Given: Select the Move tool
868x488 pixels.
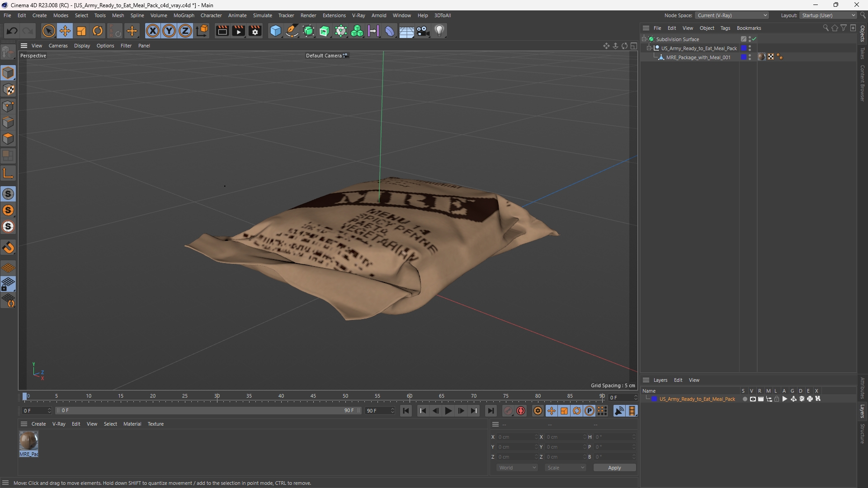Looking at the screenshot, I should tap(65, 31).
